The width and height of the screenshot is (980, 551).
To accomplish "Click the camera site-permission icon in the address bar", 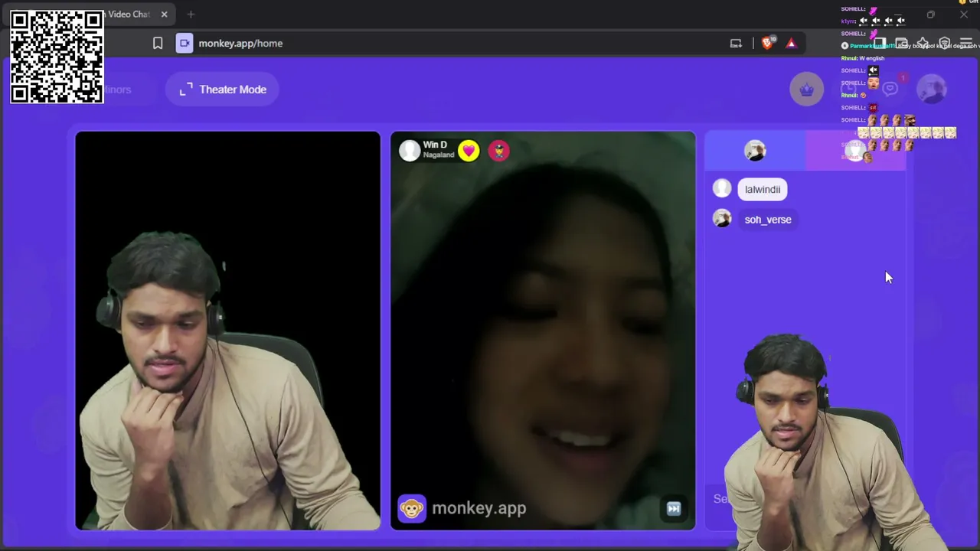I will (x=185, y=44).
